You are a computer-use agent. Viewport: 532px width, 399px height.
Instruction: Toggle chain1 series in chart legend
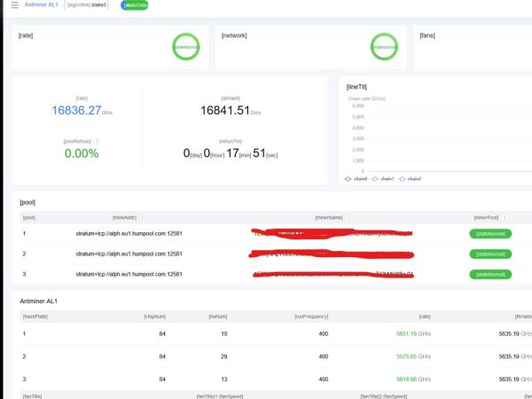[383, 179]
